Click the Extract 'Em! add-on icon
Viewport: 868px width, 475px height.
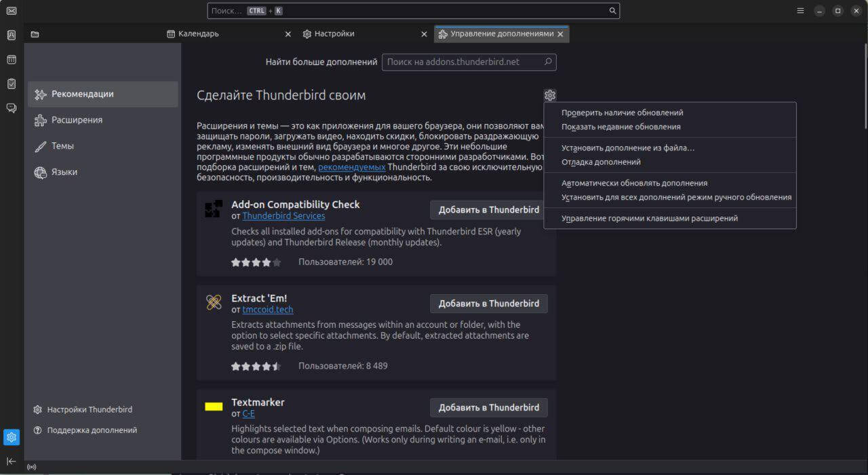214,303
